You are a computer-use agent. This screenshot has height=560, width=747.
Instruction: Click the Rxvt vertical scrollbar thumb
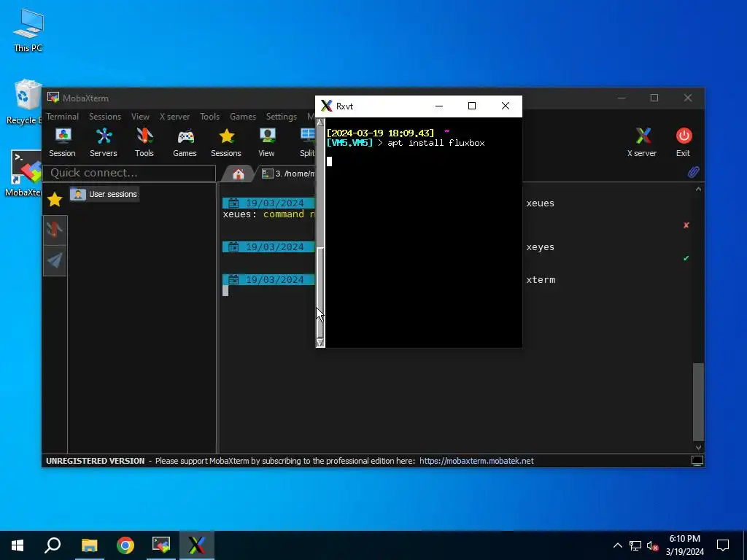pyautogui.click(x=320, y=292)
